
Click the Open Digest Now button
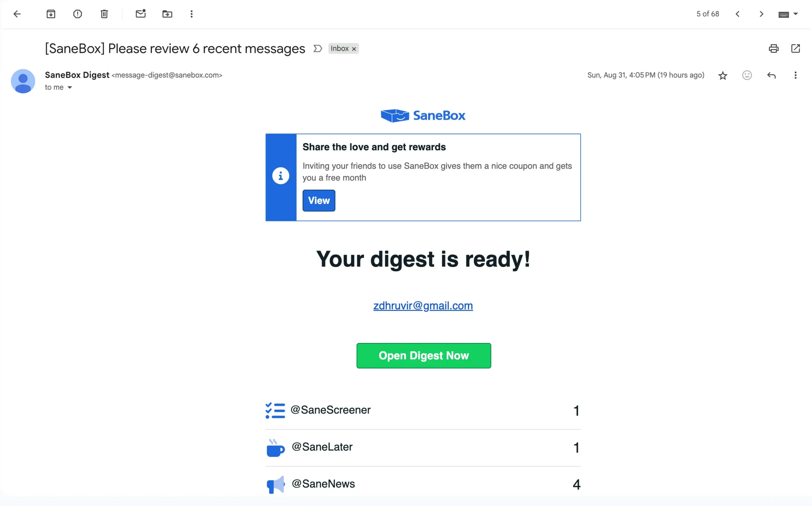[x=424, y=356]
